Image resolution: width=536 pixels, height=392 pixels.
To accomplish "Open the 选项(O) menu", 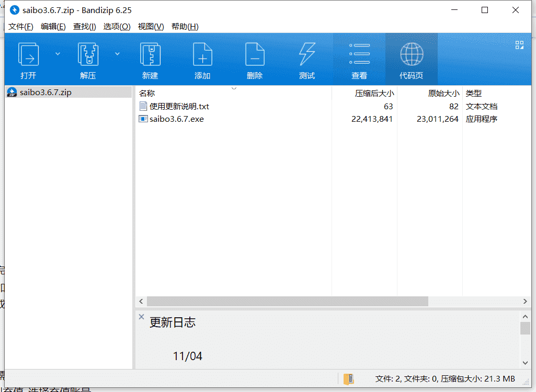I will (x=117, y=26).
